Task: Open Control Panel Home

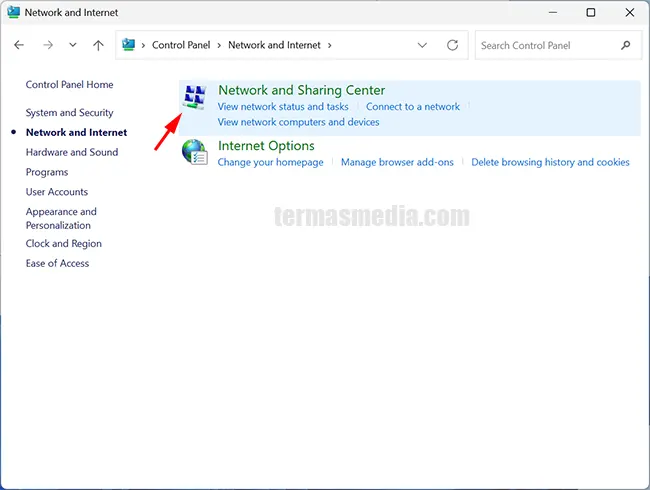Action: coord(69,85)
